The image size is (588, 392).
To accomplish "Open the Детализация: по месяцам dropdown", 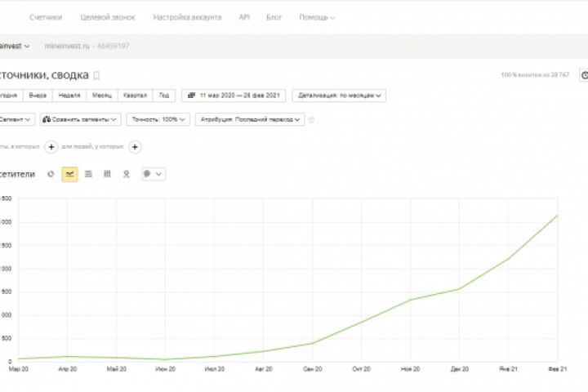I will 339,96.
